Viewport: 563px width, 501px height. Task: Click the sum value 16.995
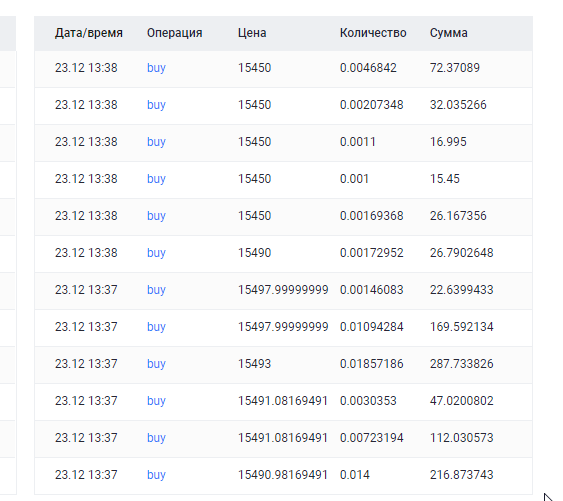448,142
